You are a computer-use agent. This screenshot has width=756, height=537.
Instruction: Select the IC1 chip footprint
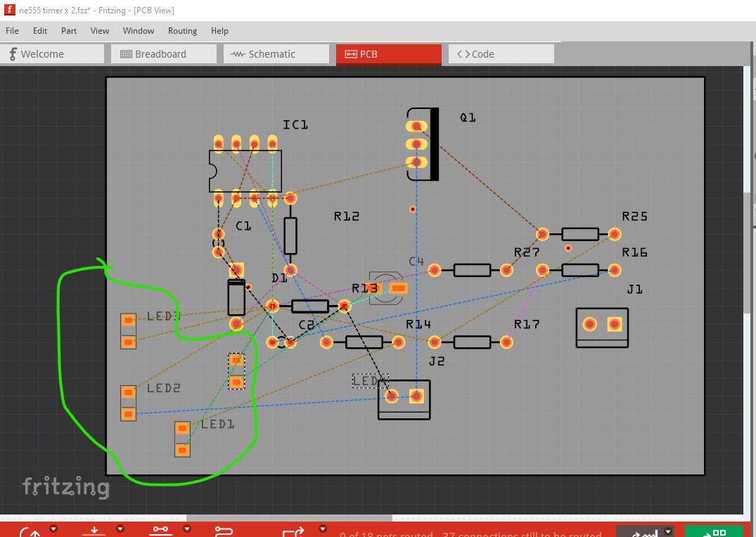pos(245,171)
